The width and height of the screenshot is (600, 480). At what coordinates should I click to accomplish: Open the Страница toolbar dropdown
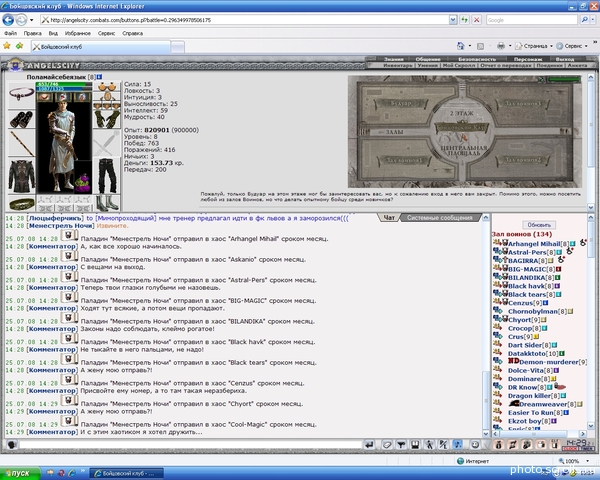(535, 46)
